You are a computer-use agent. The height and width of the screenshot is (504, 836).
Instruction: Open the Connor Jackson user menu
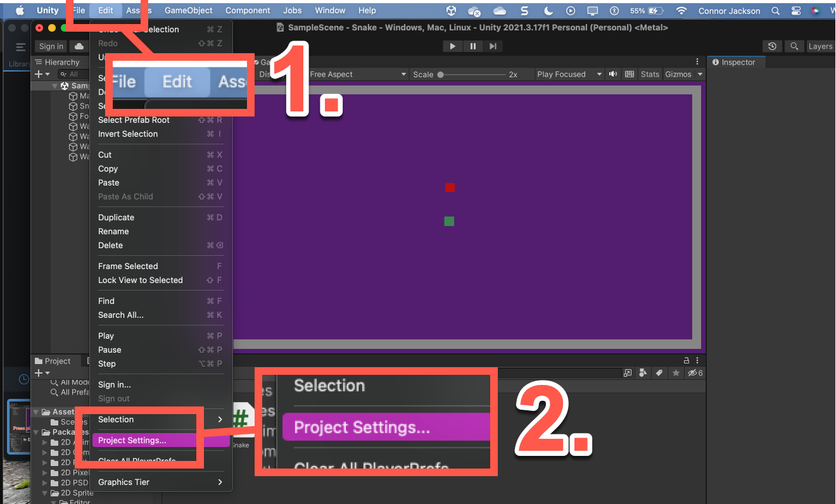729,11
